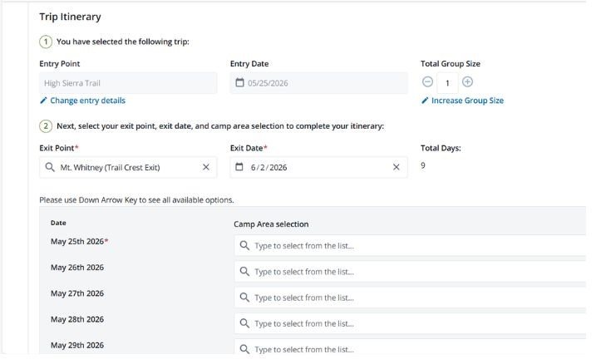Click the minus icon to decrease group size
This screenshot has height=364, width=601.
427,82
